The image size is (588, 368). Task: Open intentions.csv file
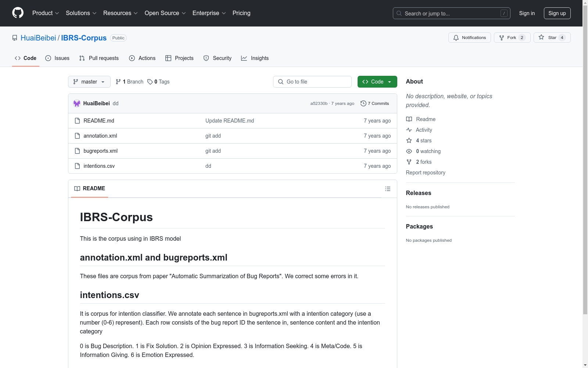tap(99, 166)
